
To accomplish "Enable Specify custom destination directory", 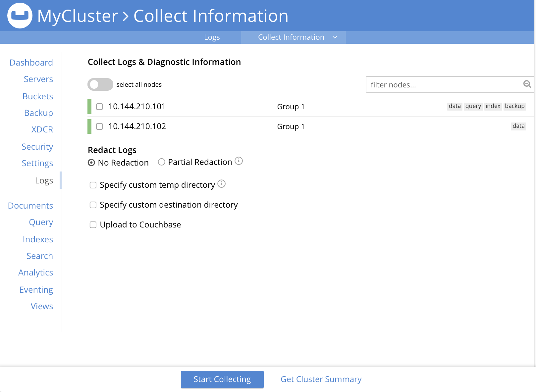I will (93, 205).
